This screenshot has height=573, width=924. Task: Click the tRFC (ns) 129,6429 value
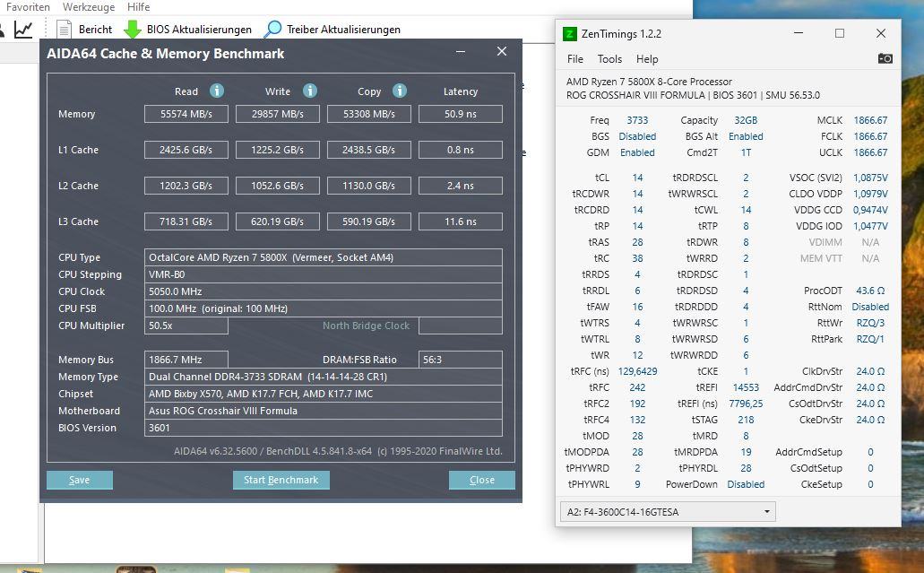click(x=637, y=371)
